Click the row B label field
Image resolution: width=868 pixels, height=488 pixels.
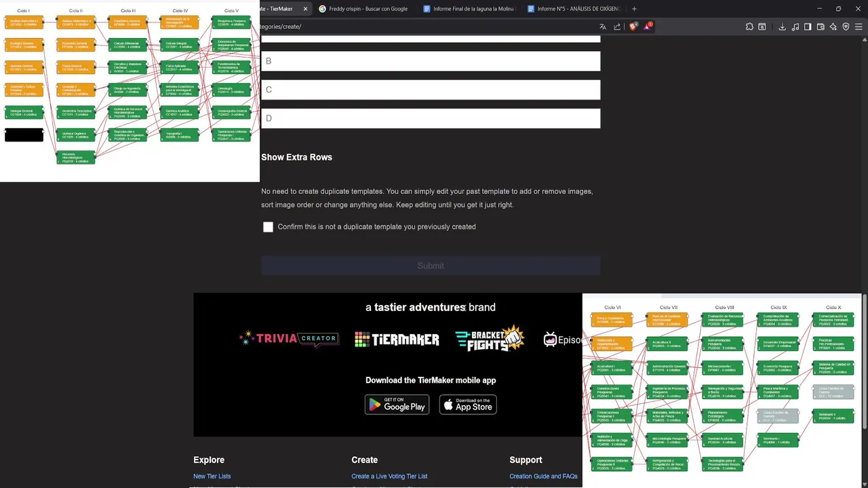pos(431,61)
